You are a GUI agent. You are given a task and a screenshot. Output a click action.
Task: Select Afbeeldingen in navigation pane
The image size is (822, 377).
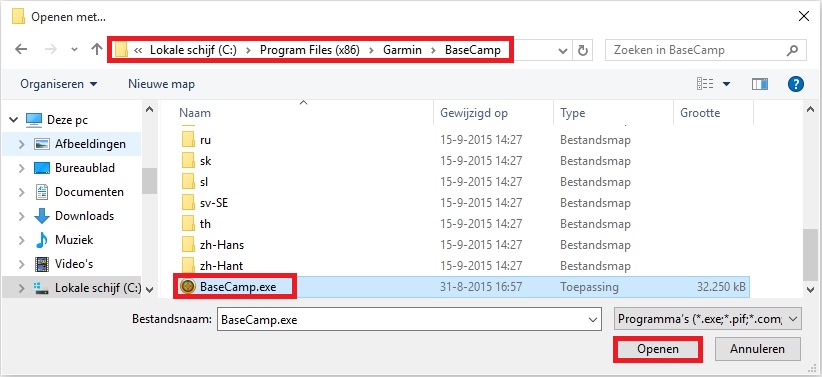(90, 144)
